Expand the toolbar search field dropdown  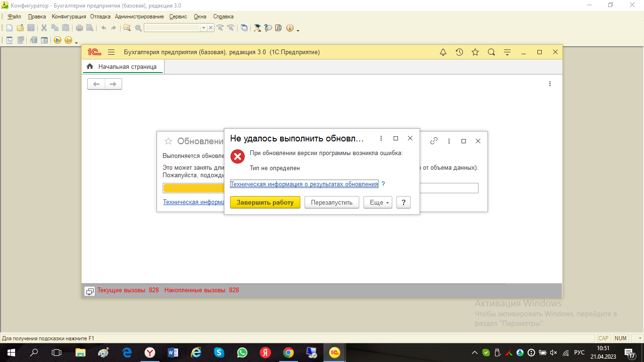point(204,28)
